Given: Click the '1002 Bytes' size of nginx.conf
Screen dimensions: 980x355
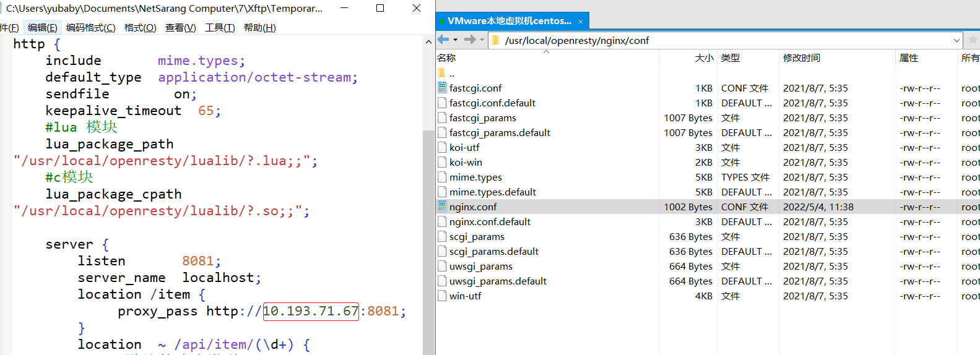Looking at the screenshot, I should click(688, 207).
